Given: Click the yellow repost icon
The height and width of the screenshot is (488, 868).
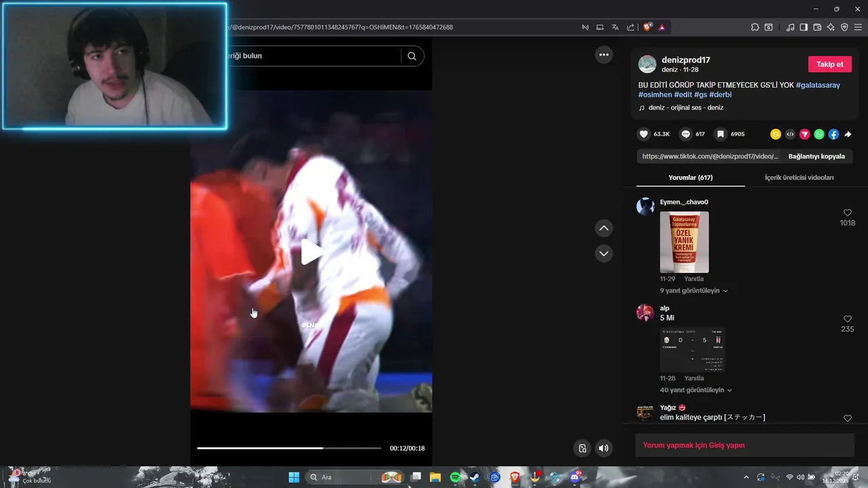Looking at the screenshot, I should coord(776,134).
